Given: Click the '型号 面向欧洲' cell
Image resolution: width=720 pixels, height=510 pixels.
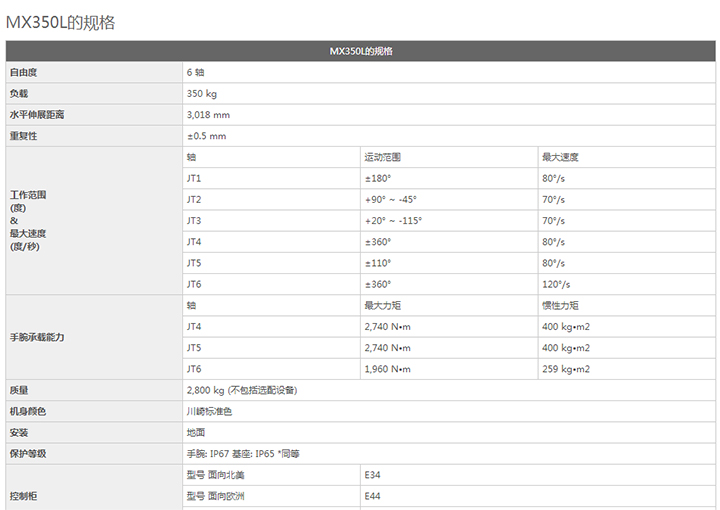Looking at the screenshot, I should (271, 496).
